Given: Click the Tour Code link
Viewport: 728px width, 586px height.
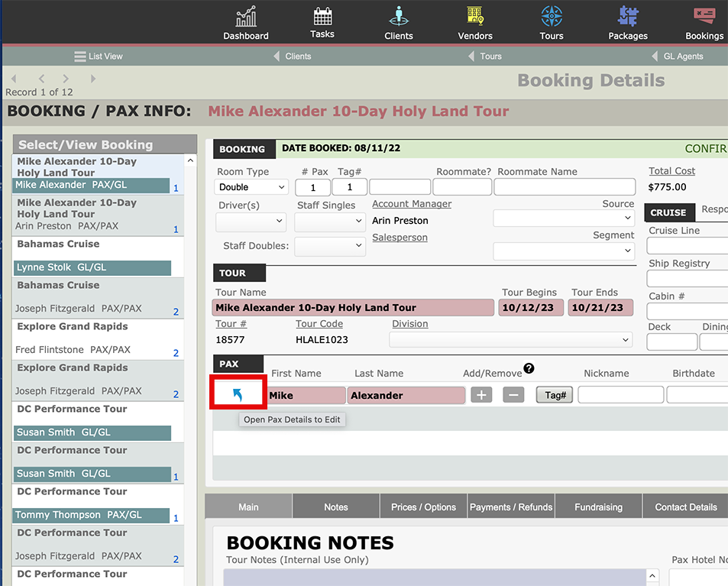Looking at the screenshot, I should pos(319,324).
